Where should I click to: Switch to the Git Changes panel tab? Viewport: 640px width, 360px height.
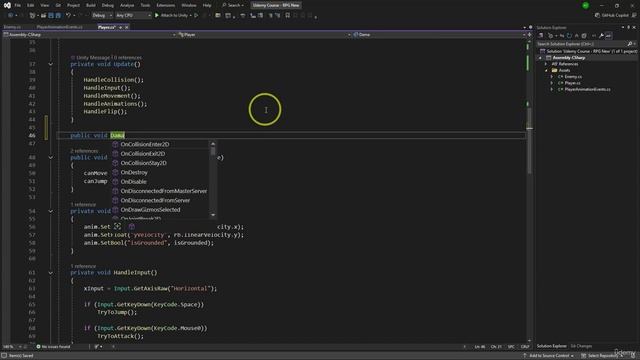(x=581, y=346)
